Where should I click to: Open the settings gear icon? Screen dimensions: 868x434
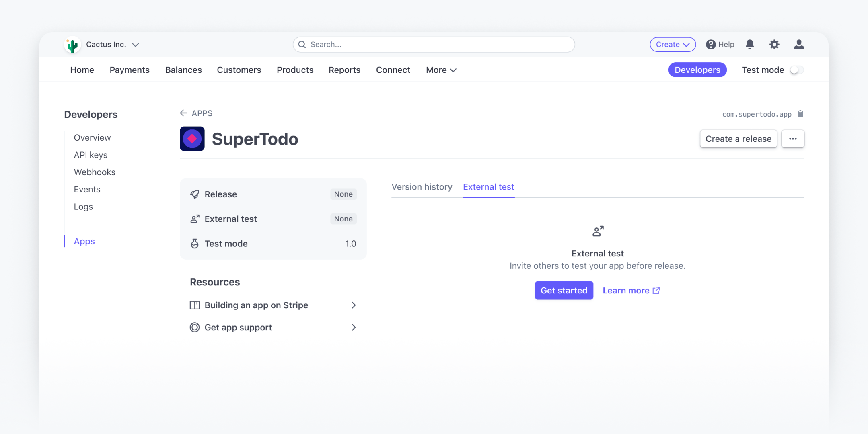pyautogui.click(x=774, y=45)
